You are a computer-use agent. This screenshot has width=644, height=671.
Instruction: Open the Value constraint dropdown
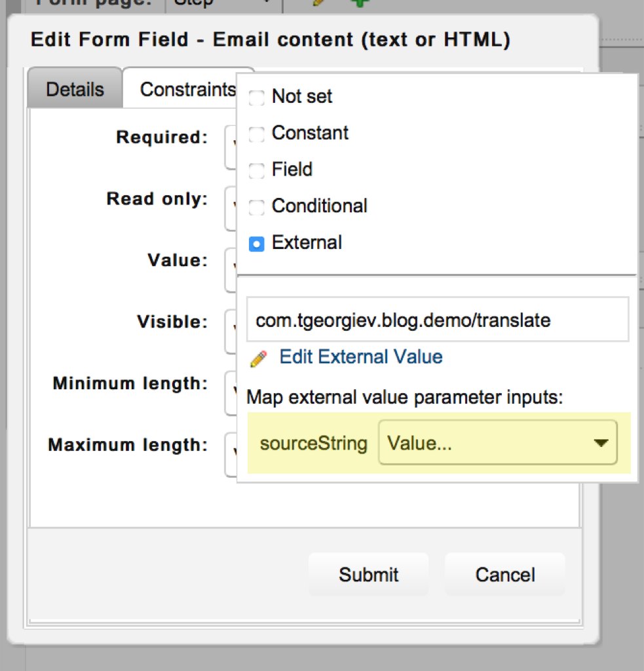[231, 269]
